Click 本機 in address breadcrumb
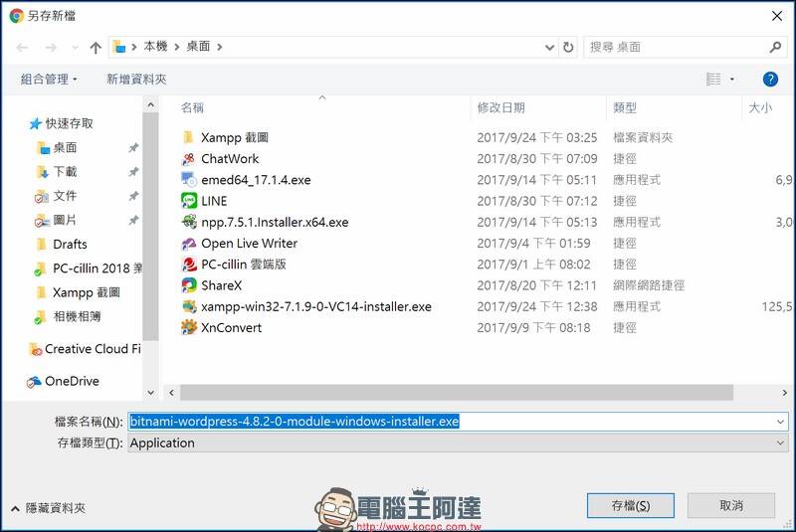The width and height of the screenshot is (796, 532). [x=155, y=47]
